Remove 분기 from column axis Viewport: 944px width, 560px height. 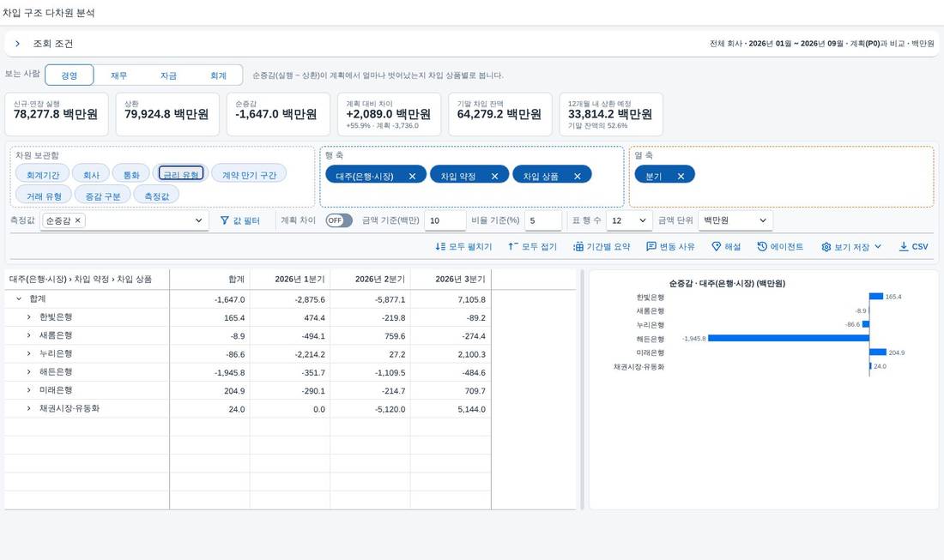pos(681,177)
